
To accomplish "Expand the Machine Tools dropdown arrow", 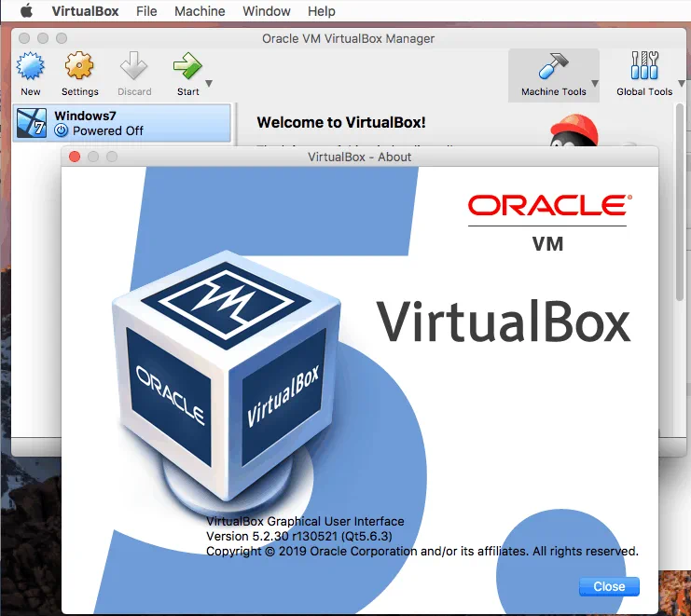I will [x=595, y=84].
